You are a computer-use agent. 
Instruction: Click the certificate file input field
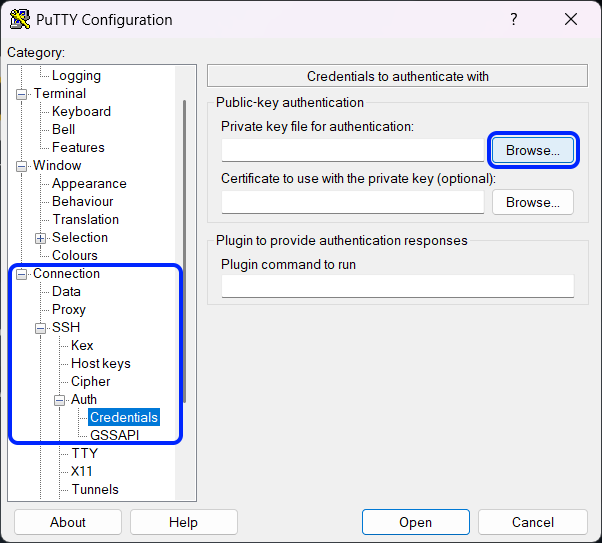(x=352, y=202)
